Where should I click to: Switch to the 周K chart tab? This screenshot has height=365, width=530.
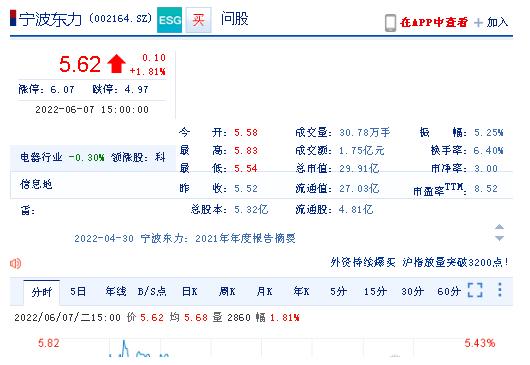point(227,291)
